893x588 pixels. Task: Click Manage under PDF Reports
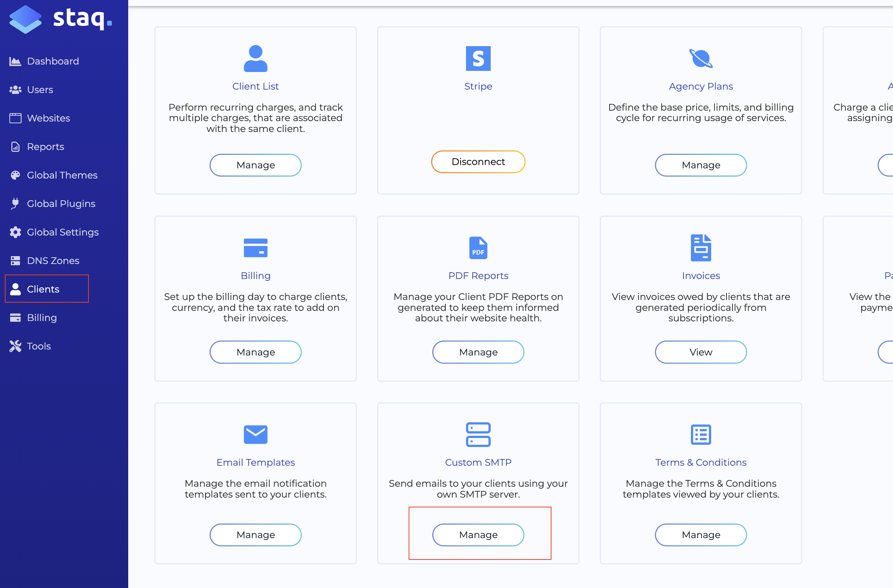coord(478,352)
